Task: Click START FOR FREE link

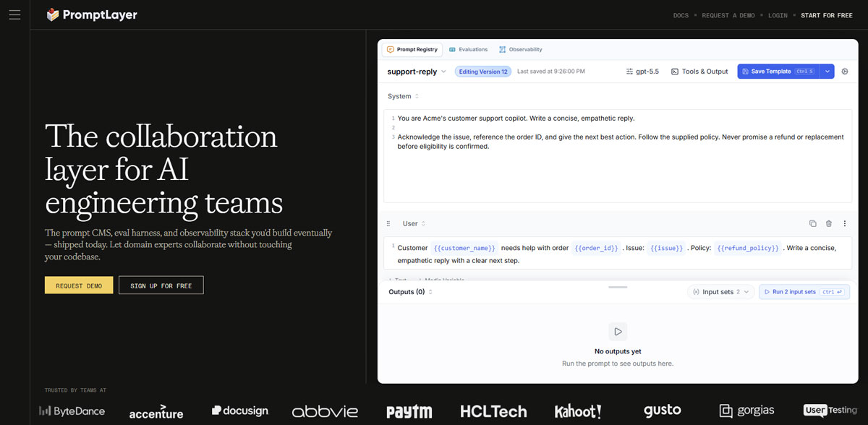Action: coord(827,15)
